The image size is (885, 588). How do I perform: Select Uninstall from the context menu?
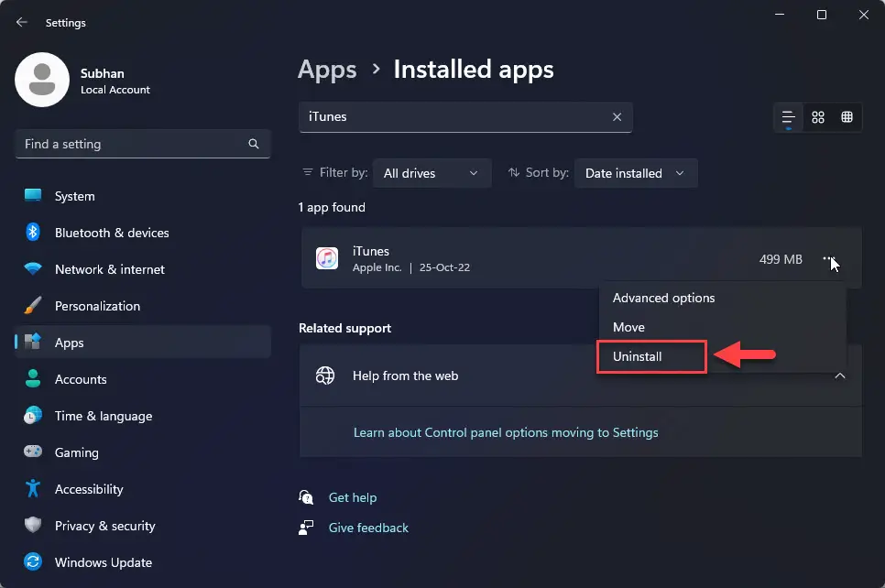(638, 356)
